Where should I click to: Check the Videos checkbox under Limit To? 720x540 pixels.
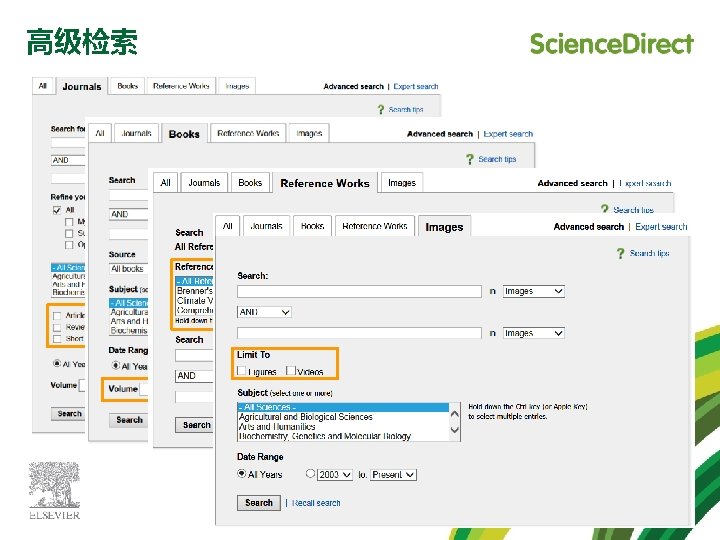click(290, 370)
